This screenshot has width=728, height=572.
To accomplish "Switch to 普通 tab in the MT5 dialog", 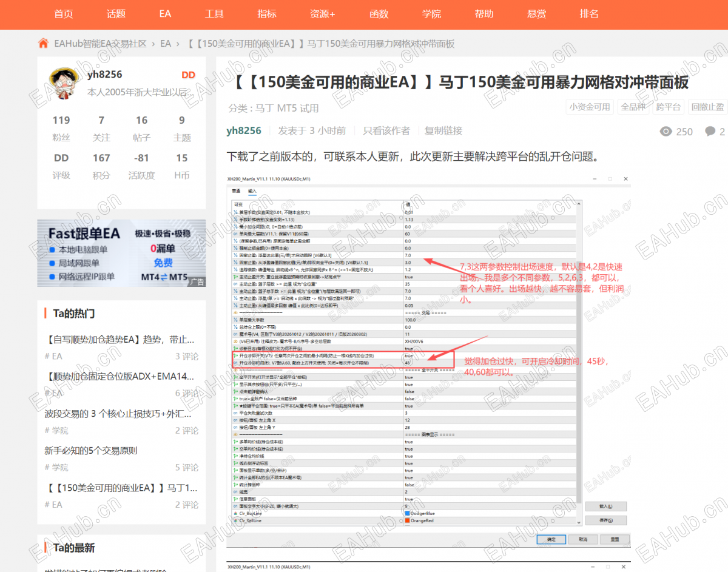I will tap(237, 190).
